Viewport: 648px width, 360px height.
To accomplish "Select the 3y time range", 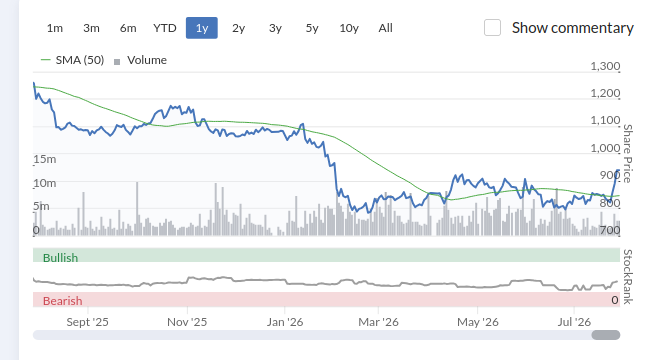I will (x=275, y=28).
